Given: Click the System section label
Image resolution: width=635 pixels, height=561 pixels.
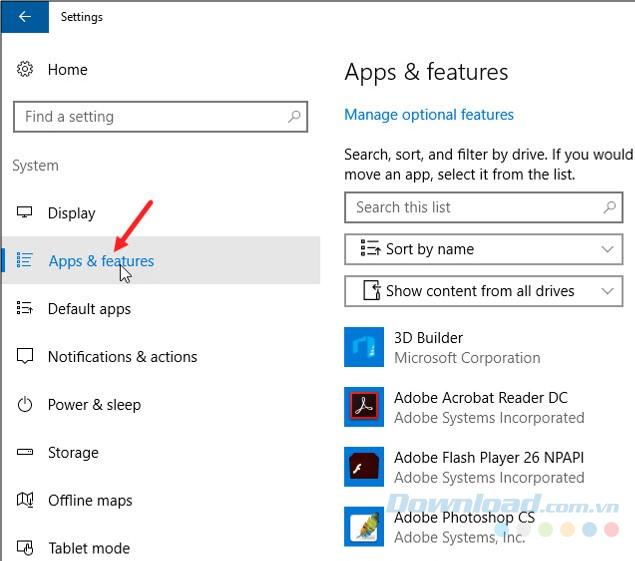Looking at the screenshot, I should pos(35,166).
